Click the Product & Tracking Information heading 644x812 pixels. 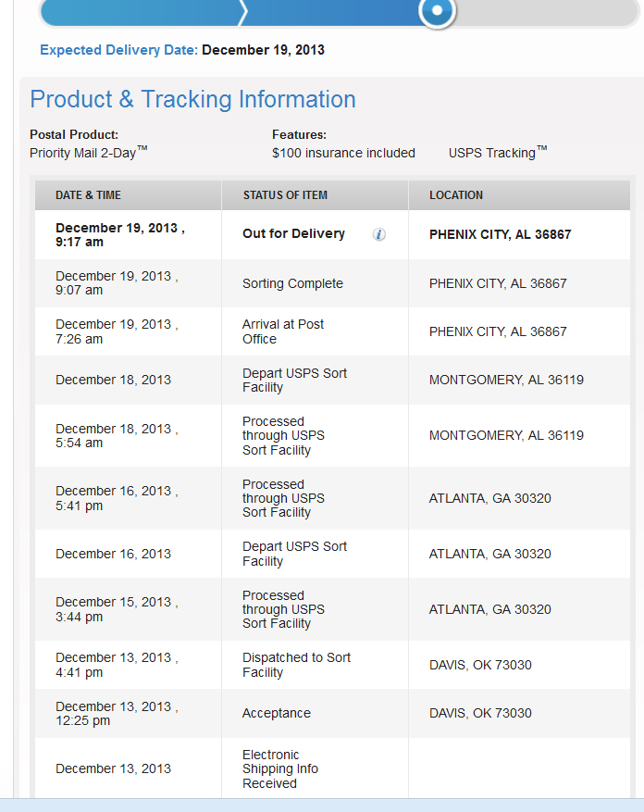coord(192,99)
